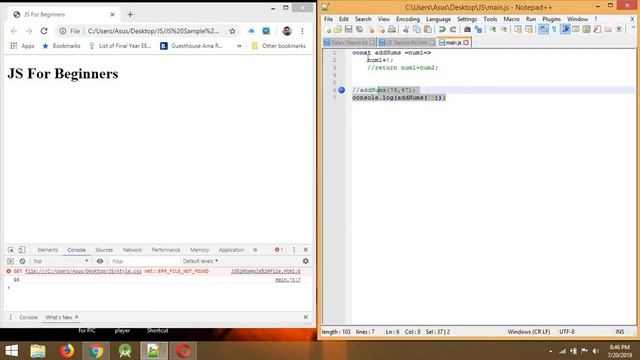This screenshot has height=360, width=640.
Task: Open a new Chrome tab
Action: click(130, 15)
